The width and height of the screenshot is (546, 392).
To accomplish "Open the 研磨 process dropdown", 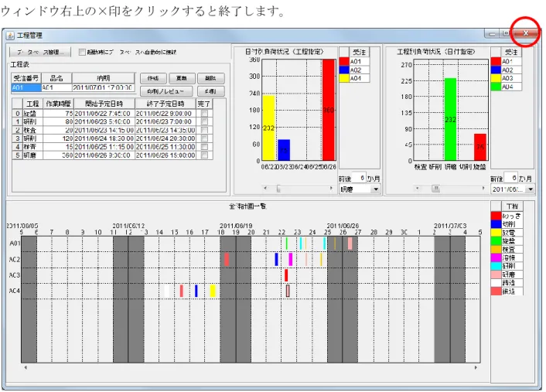I will click(360, 189).
